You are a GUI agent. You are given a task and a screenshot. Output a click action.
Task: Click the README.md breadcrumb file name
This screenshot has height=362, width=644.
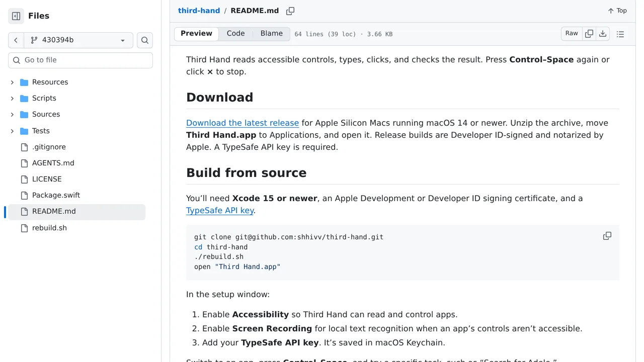point(255,11)
